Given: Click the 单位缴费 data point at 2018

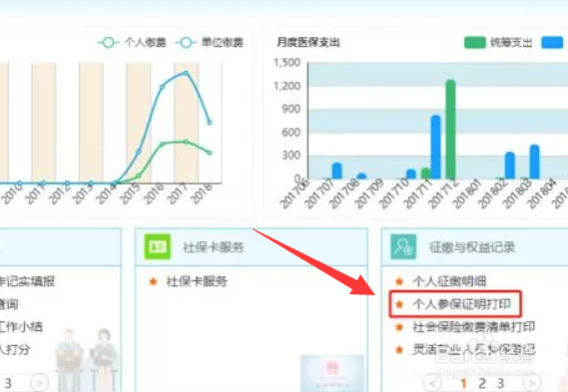Looking at the screenshot, I should click(210, 123).
